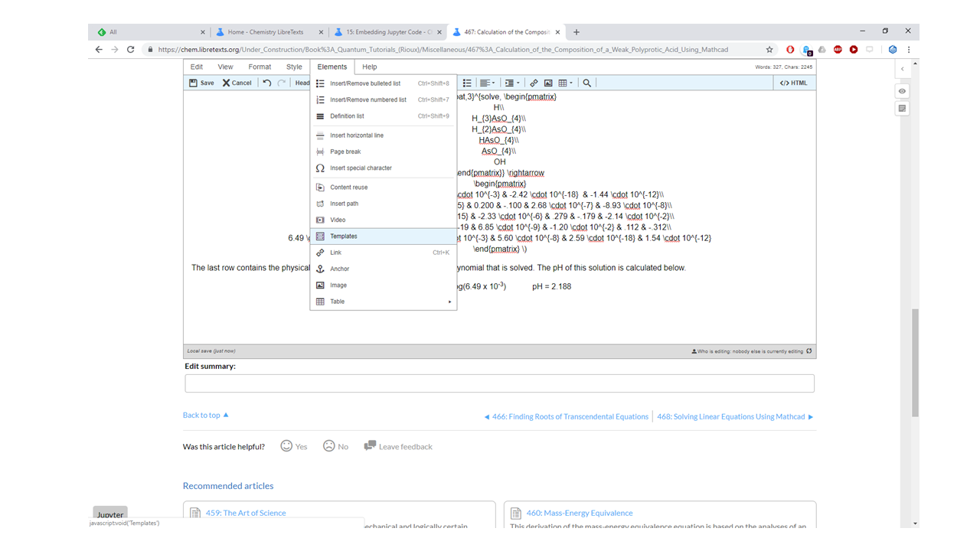Click in the Edit summary text field
The width and height of the screenshot is (980, 551).
499,383
